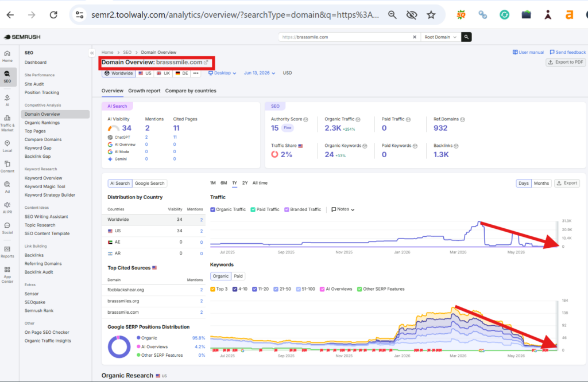The width and height of the screenshot is (588, 382).
Task: Open Keyword Magic Tool in the sidebar
Action: click(45, 186)
